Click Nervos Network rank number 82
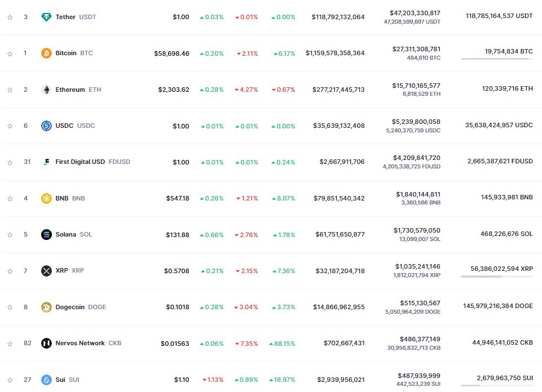Image resolution: width=542 pixels, height=392 pixels. pyautogui.click(x=27, y=343)
